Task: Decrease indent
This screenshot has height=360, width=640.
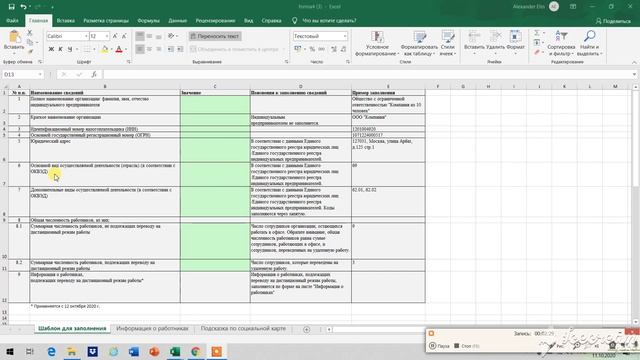Action: point(171,49)
